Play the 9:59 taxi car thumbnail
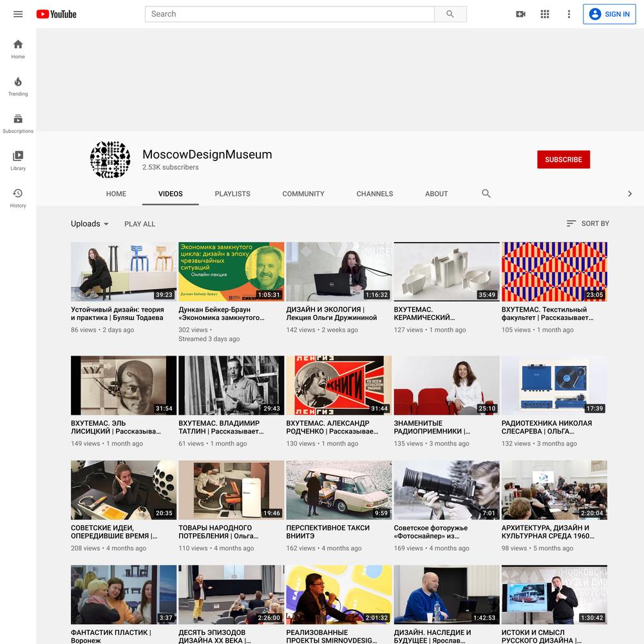Image resolution: width=644 pixels, height=644 pixels. 339,490
